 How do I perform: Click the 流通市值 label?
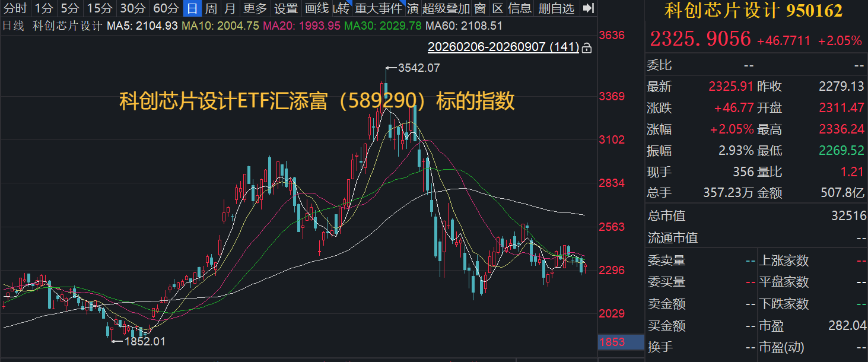(672, 238)
